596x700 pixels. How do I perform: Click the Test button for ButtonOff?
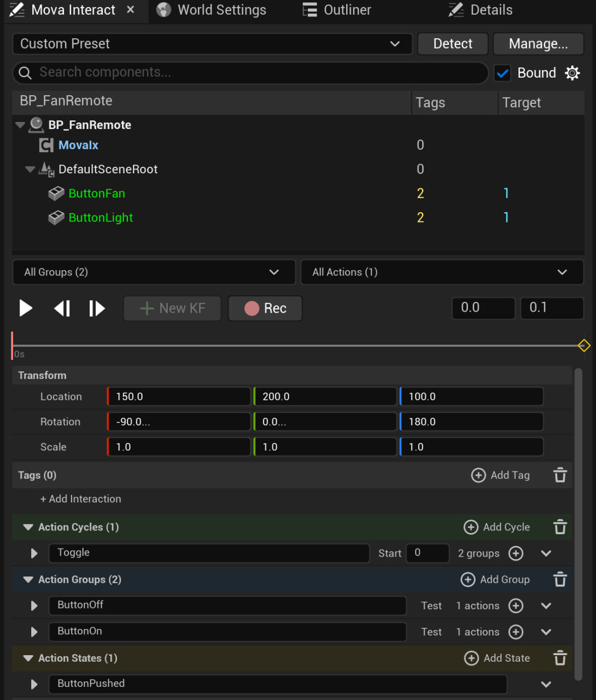point(431,606)
